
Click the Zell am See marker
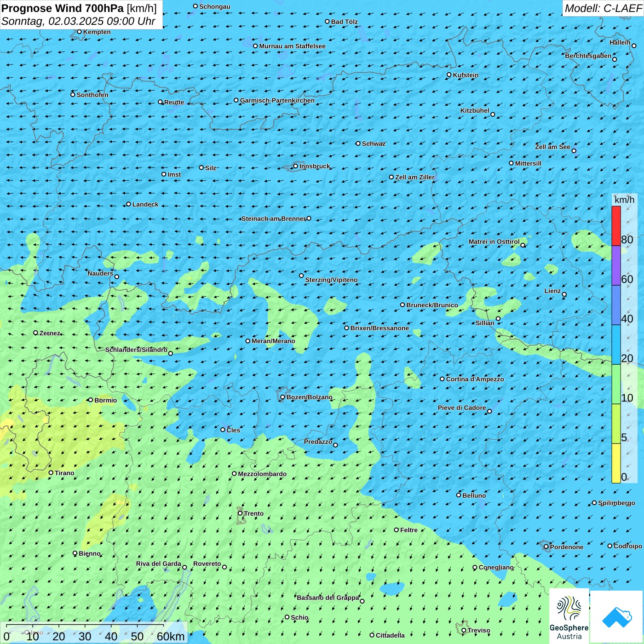[574, 150]
